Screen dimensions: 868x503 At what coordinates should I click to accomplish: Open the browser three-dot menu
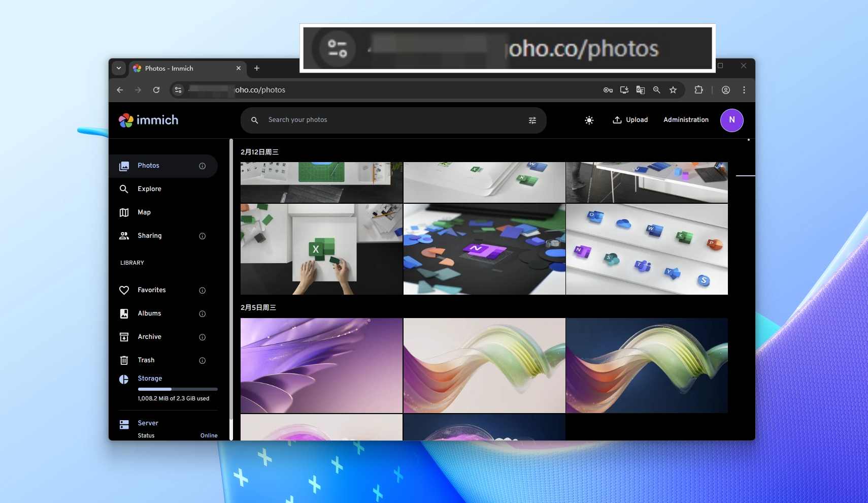[744, 90]
